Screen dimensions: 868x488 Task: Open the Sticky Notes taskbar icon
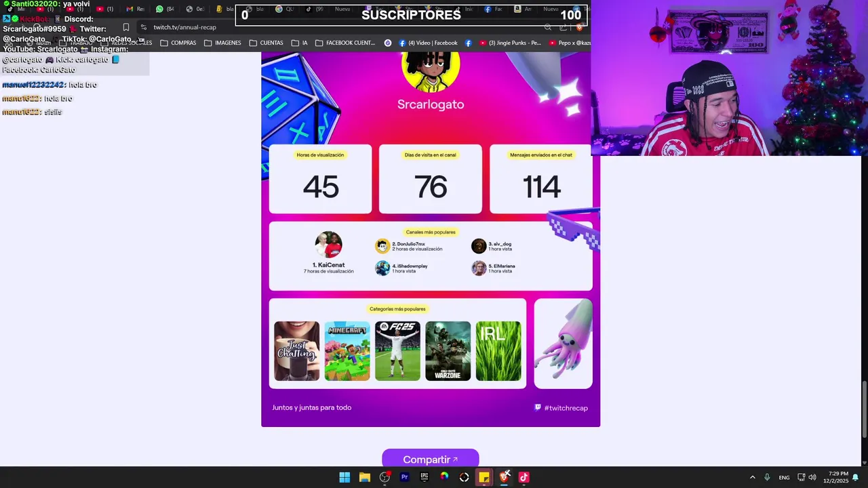(484, 477)
